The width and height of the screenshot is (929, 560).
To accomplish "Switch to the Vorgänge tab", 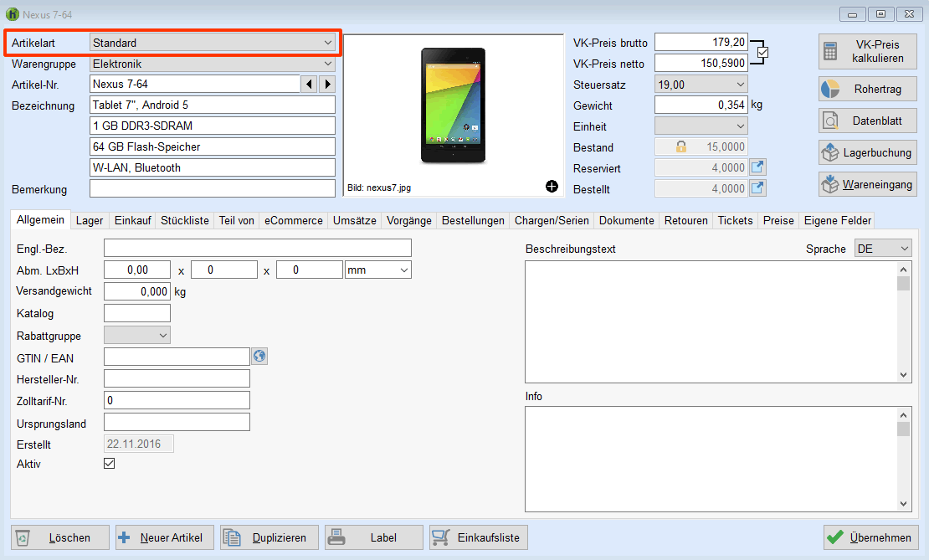I will point(408,220).
